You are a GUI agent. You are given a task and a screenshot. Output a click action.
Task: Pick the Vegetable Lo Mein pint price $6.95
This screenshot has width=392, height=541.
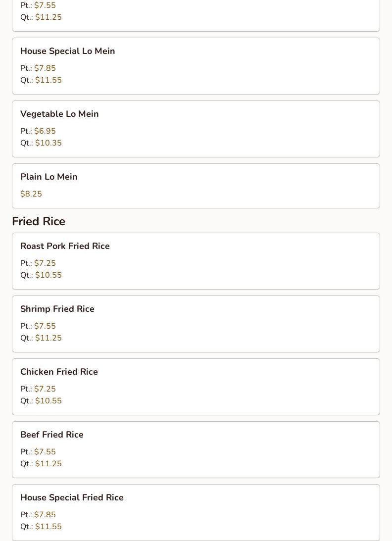(x=45, y=131)
